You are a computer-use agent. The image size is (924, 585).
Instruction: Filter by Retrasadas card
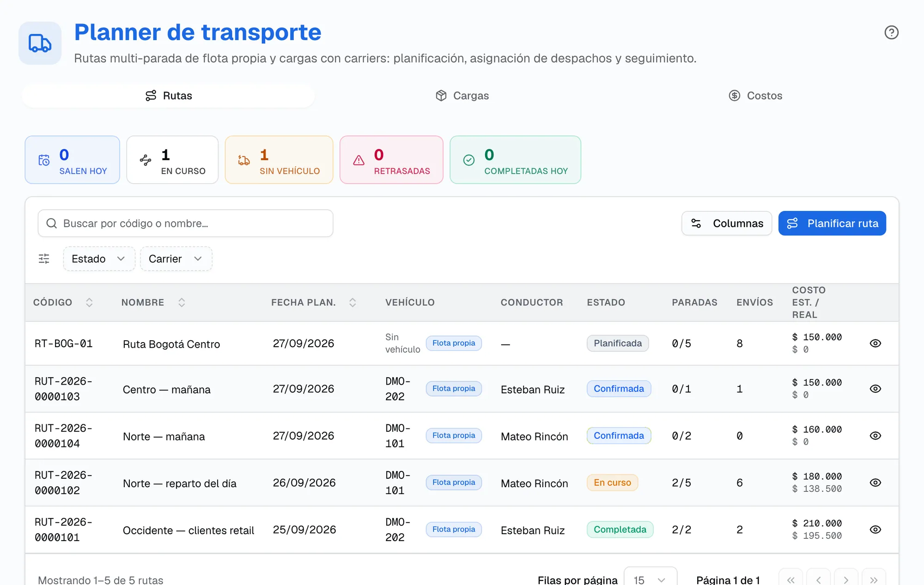click(x=391, y=160)
